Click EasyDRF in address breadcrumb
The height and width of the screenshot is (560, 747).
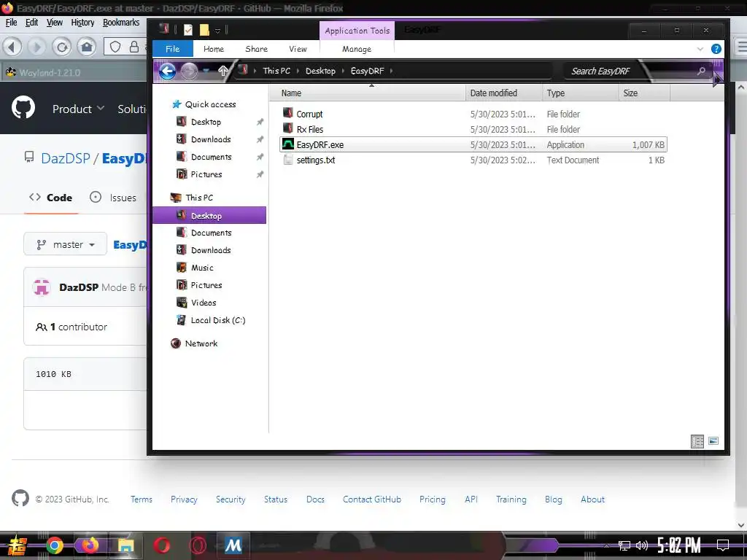click(367, 71)
